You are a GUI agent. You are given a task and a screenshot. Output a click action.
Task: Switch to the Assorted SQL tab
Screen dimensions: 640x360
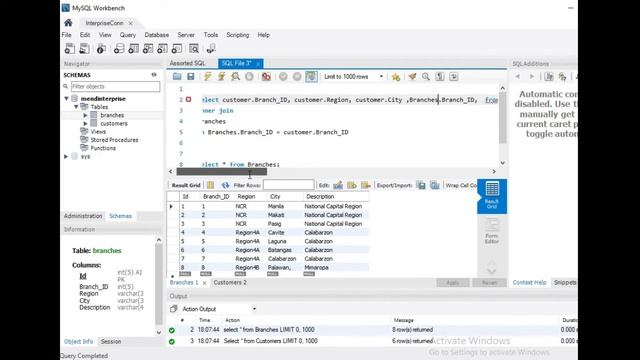point(187,63)
